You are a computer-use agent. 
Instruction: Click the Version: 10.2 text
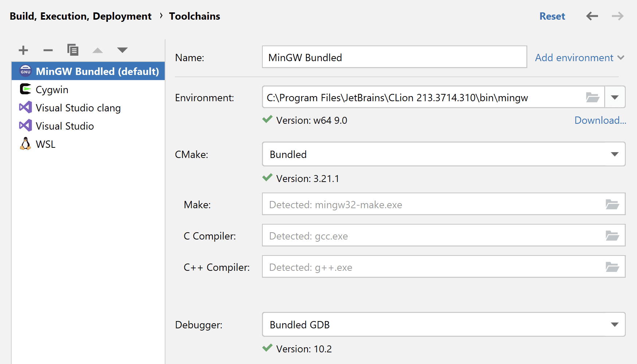pyautogui.click(x=304, y=349)
